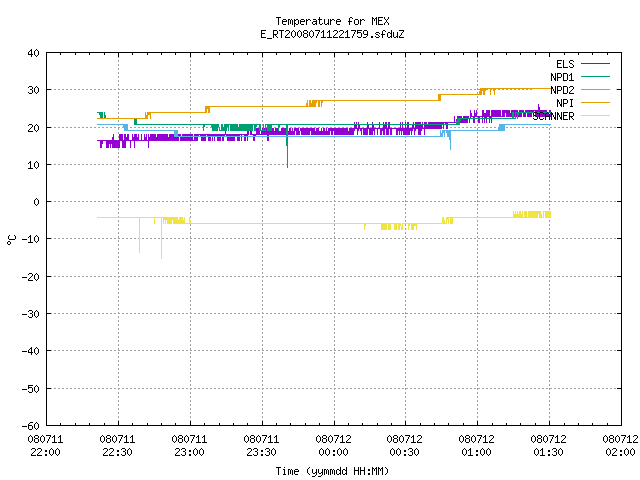Image resolution: width=640 pixels, height=480 pixels.
Task: Click the x-axis tick label 080711 23:30
Action: [x=261, y=445]
